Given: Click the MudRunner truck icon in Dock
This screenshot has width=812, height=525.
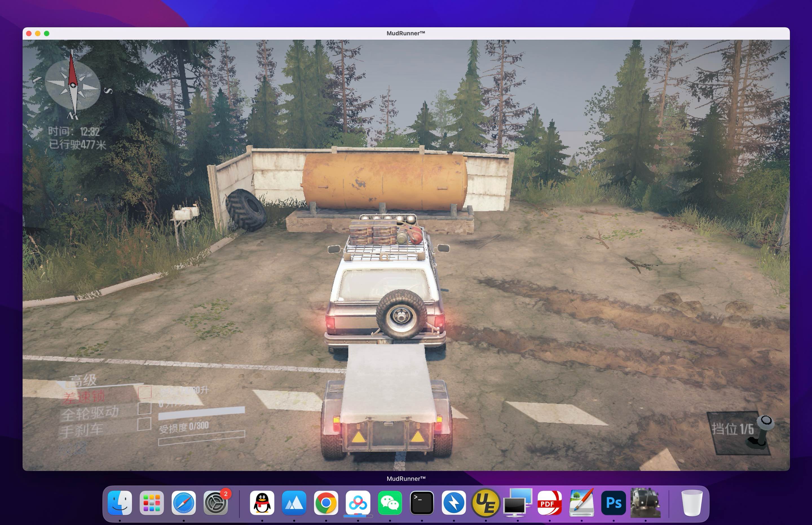Looking at the screenshot, I should point(645,503).
